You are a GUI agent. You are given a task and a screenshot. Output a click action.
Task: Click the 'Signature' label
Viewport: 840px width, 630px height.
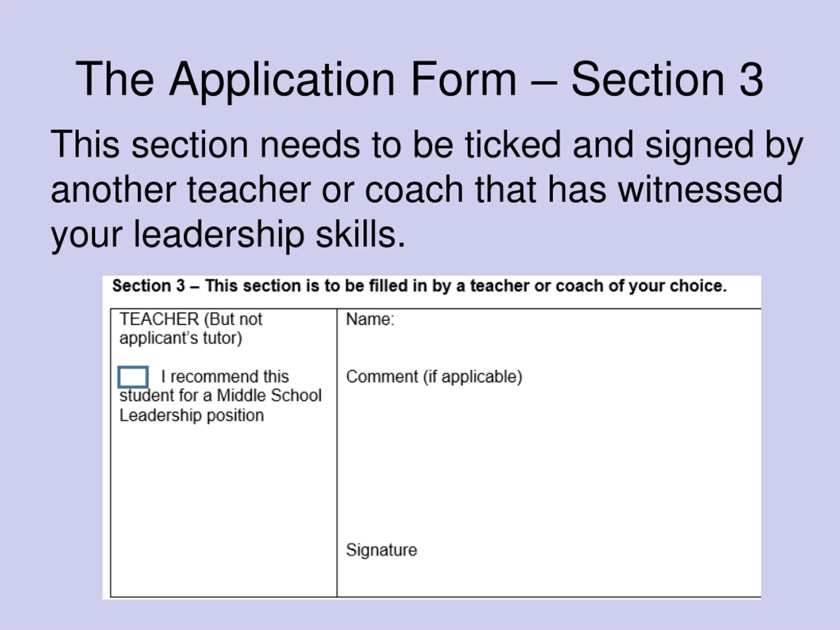click(381, 550)
